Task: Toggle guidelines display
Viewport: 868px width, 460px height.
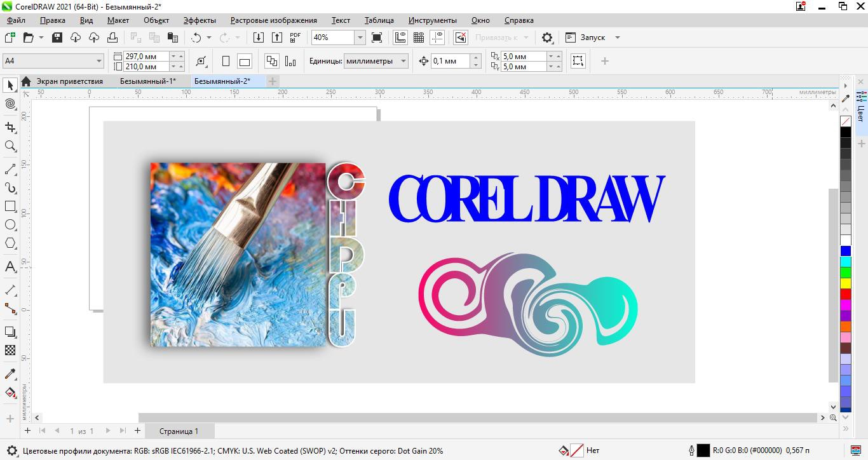Action: point(437,37)
